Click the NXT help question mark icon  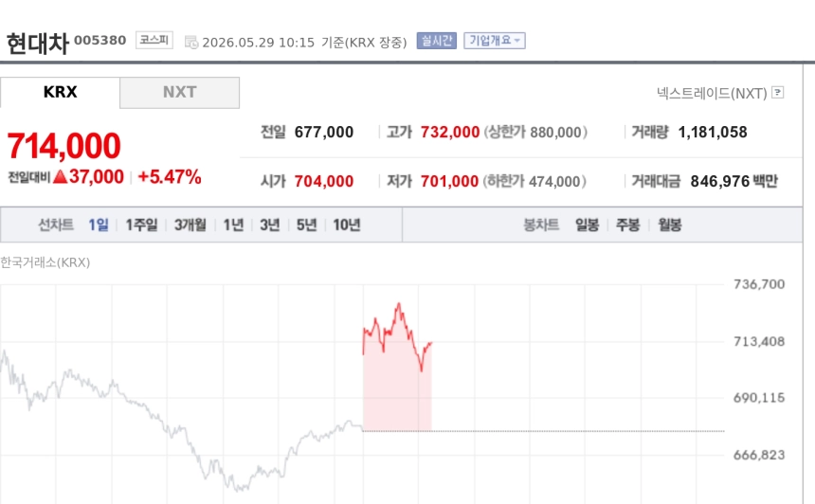pos(778,93)
